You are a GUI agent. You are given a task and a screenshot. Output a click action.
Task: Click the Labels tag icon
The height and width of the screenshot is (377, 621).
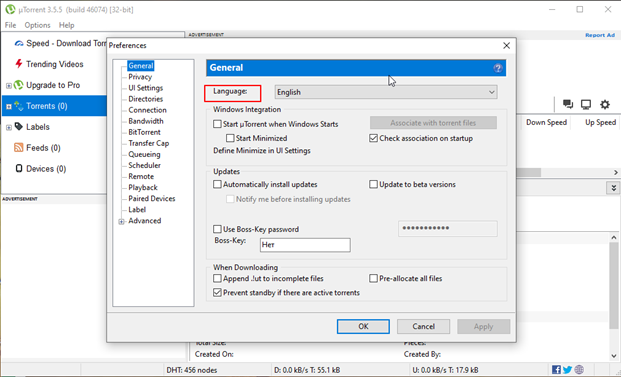point(19,127)
